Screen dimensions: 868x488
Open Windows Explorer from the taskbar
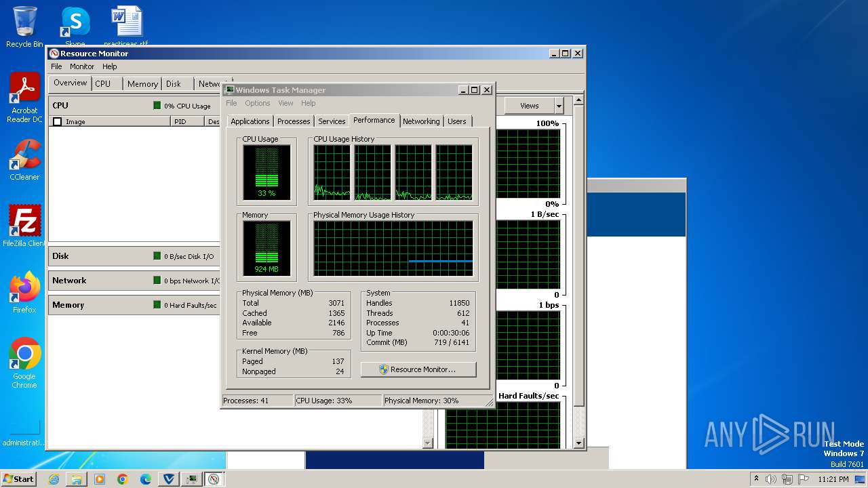[77, 479]
